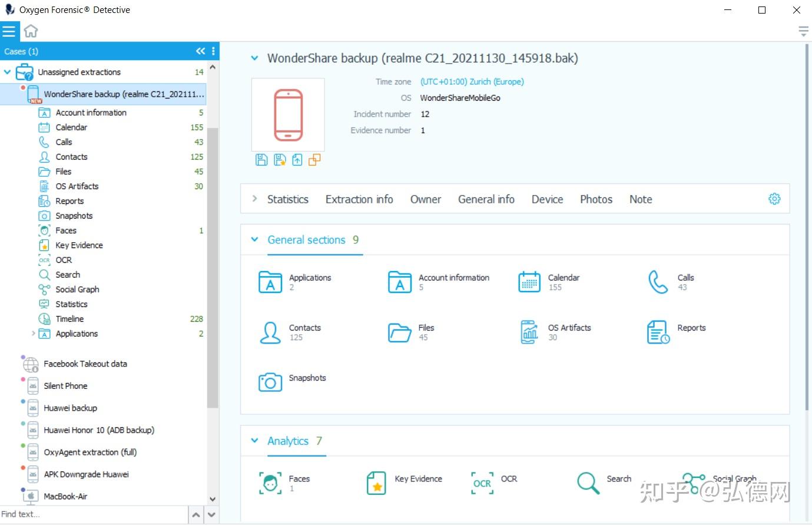Open the Key Evidence tile in Analytics
Screen dimensions: 812x525
(x=404, y=483)
